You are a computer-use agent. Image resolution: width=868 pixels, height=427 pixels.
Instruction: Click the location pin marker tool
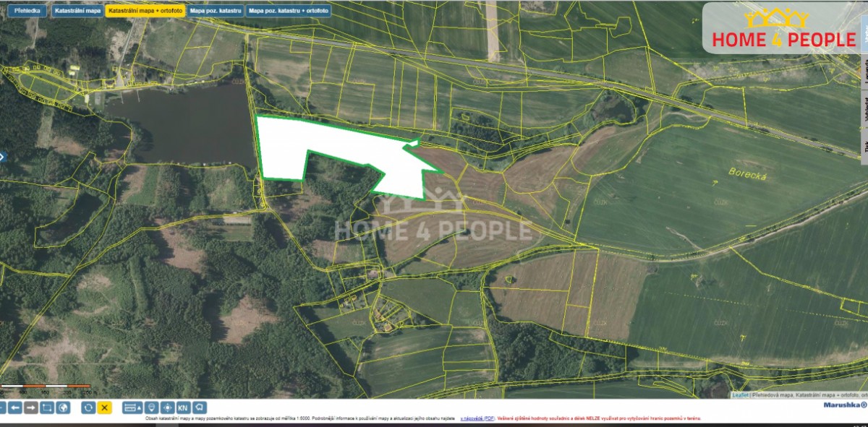click(151, 407)
